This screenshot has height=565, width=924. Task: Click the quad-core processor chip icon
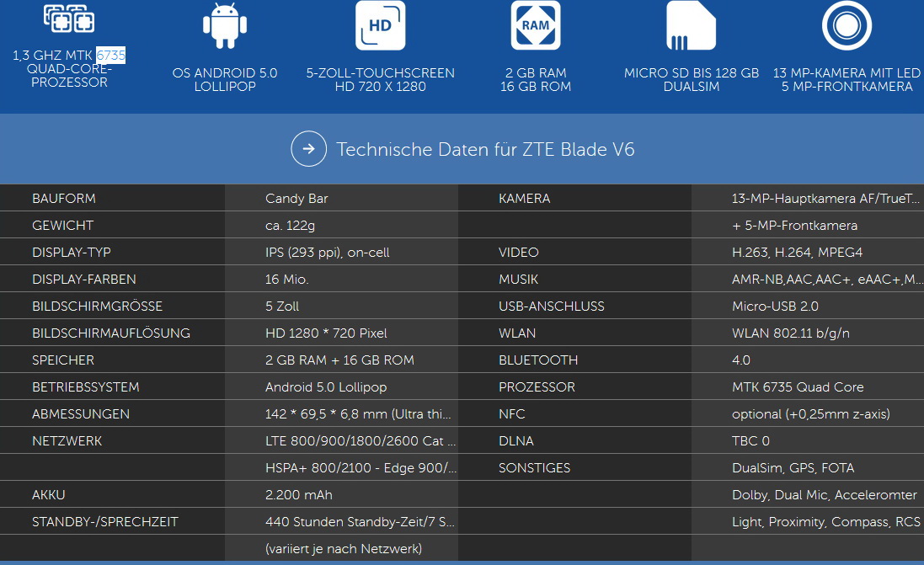pyautogui.click(x=69, y=18)
